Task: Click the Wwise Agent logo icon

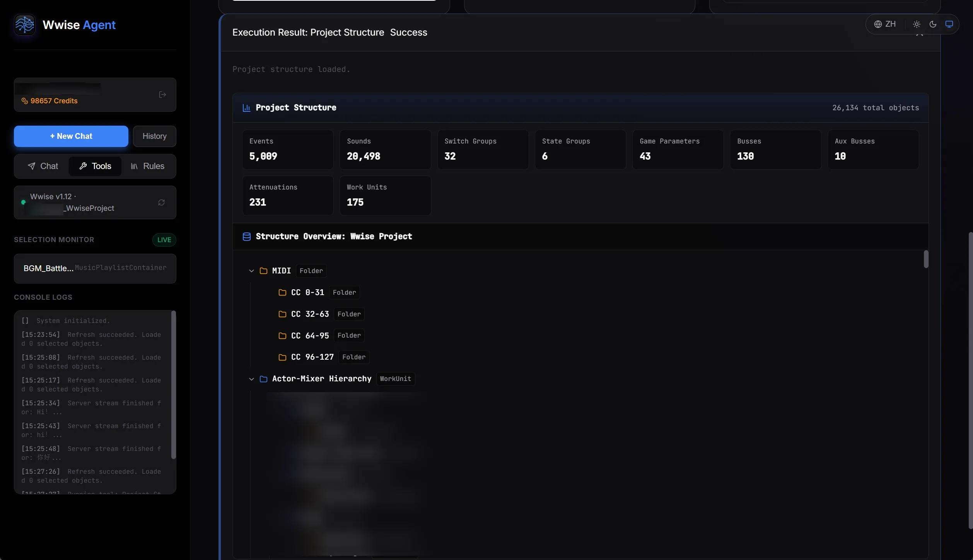Action: (25, 25)
